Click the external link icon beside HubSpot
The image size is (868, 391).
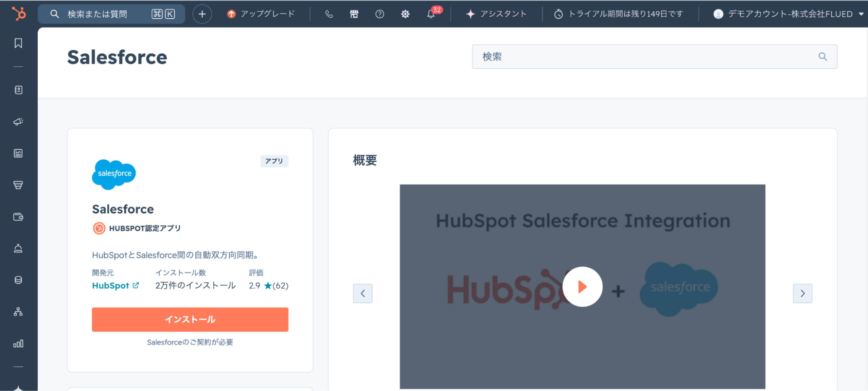(x=136, y=285)
